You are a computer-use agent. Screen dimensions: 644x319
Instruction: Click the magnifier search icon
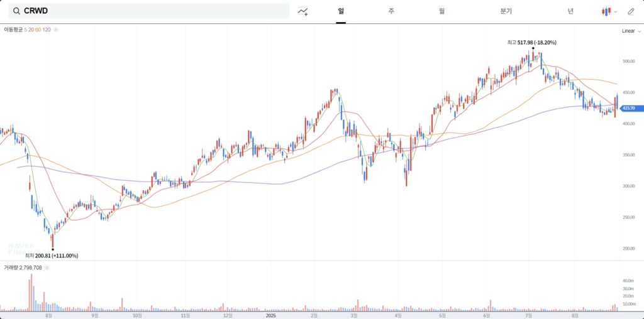click(x=16, y=11)
